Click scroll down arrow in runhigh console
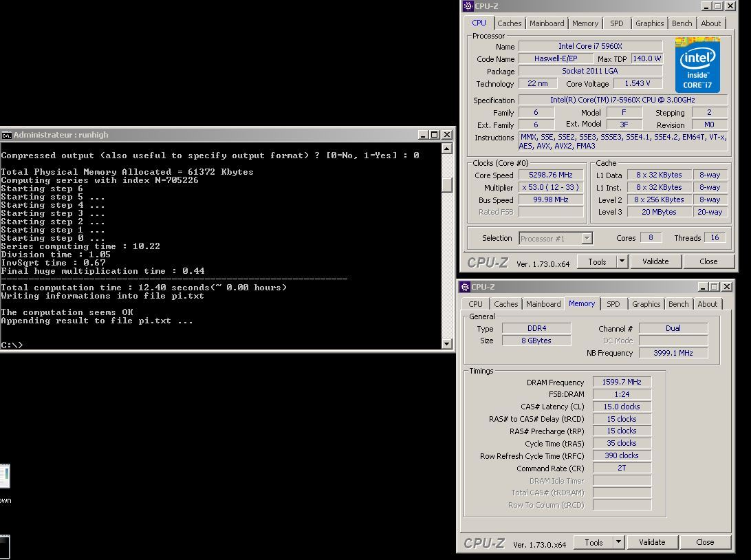Screen dimensions: 751x560 point(447,343)
